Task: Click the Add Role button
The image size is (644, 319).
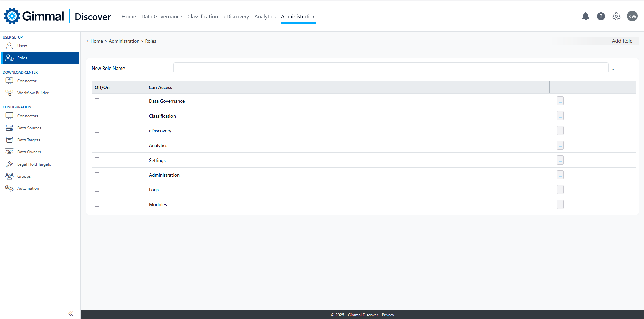Action: click(622, 41)
